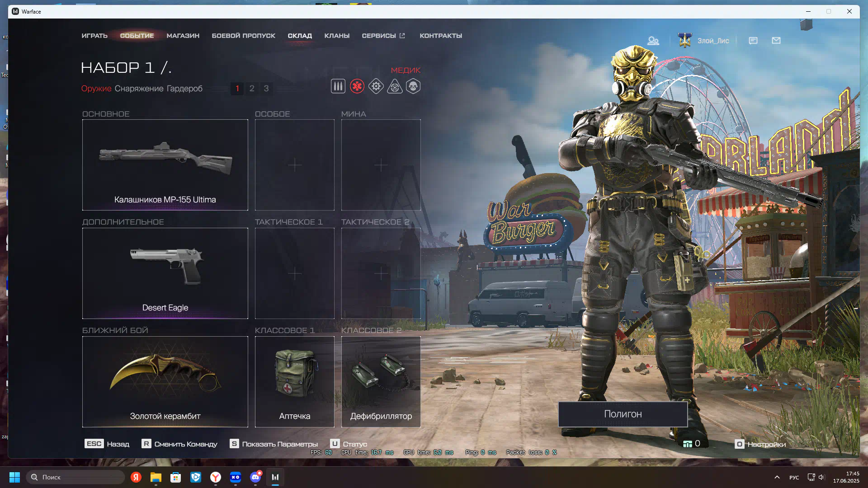868x488 pixels.
Task: Click the taskbar Поиск search field
Action: pyautogui.click(x=76, y=477)
